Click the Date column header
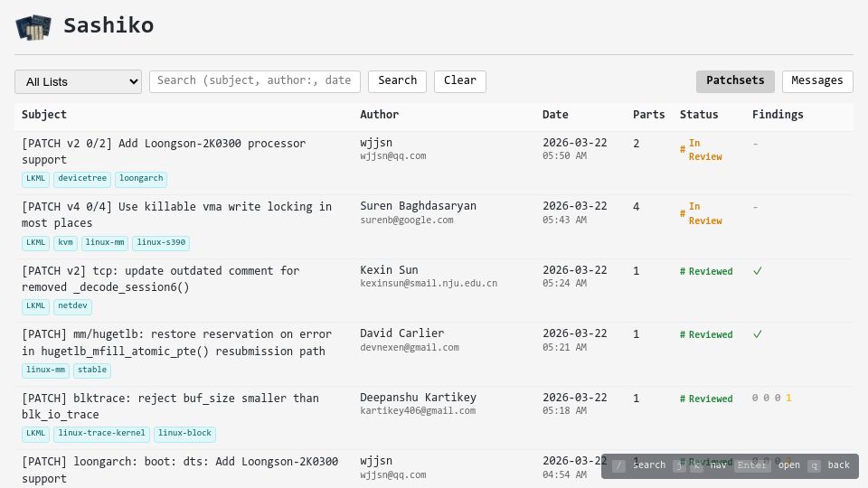Image resolution: width=868 pixels, height=488 pixels. point(555,115)
